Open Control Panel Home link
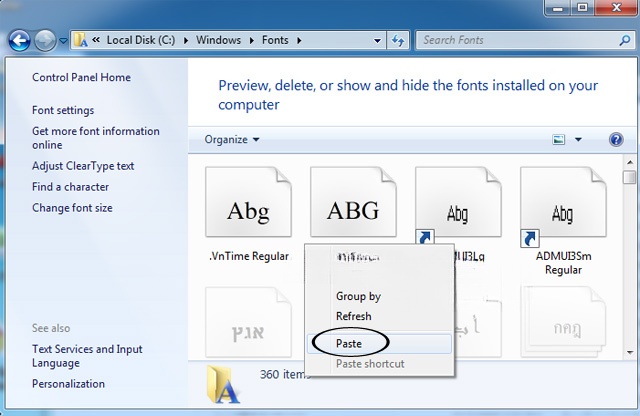Viewport: 640px width, 416px height. coord(81,77)
